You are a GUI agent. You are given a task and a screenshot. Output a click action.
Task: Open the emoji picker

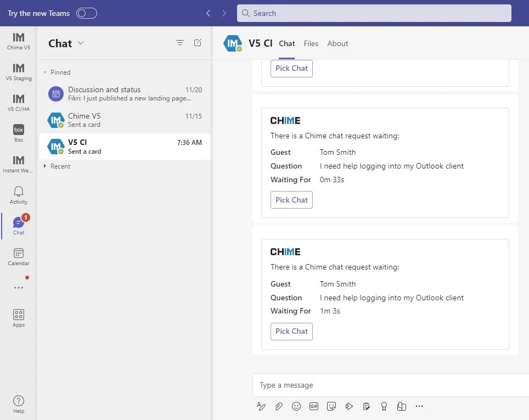[296, 406]
